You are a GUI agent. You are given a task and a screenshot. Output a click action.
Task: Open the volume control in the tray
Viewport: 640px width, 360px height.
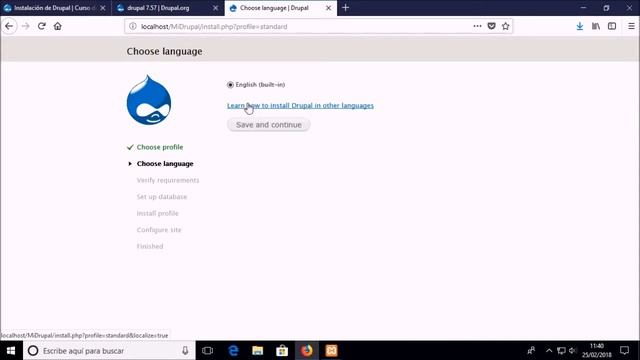tap(572, 351)
